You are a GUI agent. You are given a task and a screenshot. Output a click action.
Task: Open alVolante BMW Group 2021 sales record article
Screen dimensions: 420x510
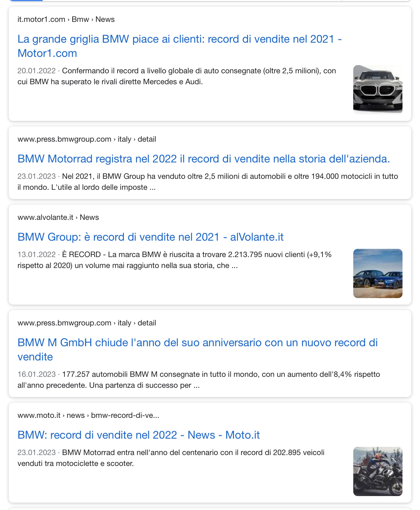150,237
